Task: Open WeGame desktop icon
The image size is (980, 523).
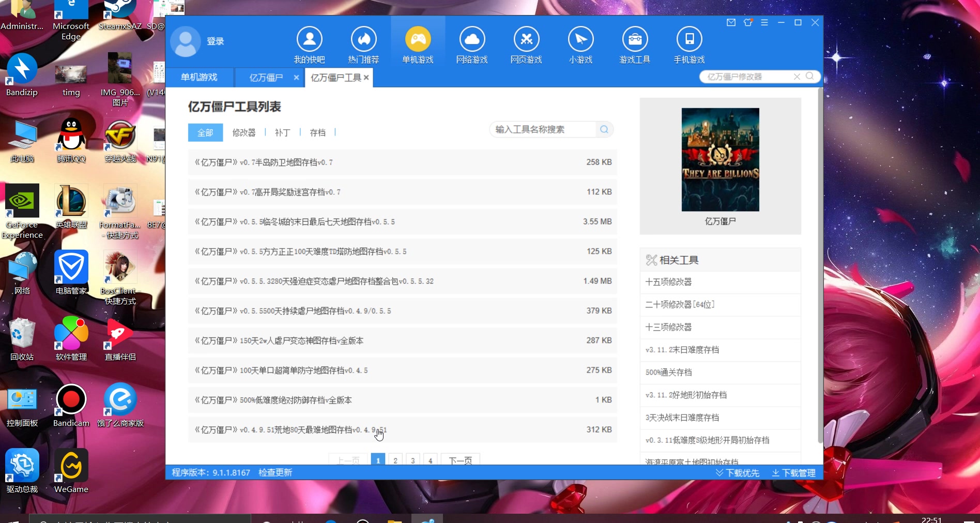Action: (x=71, y=471)
